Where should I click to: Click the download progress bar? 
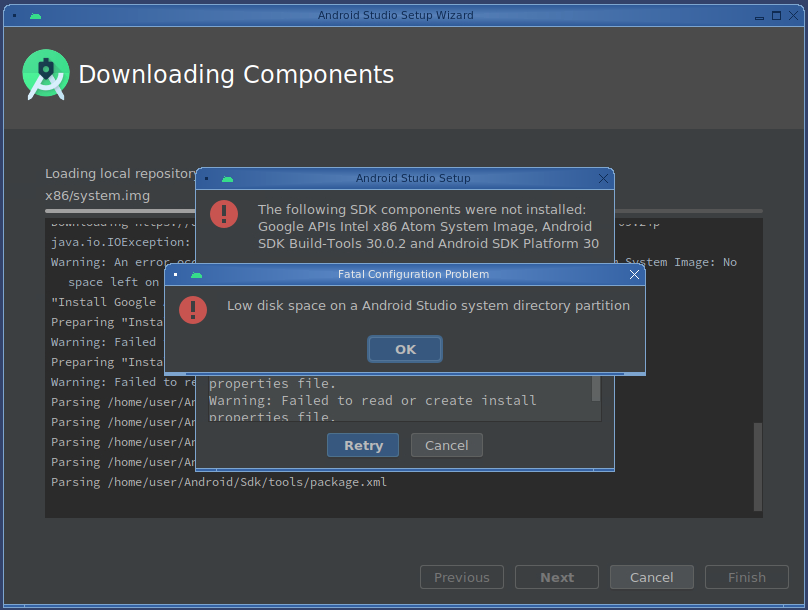point(403,211)
